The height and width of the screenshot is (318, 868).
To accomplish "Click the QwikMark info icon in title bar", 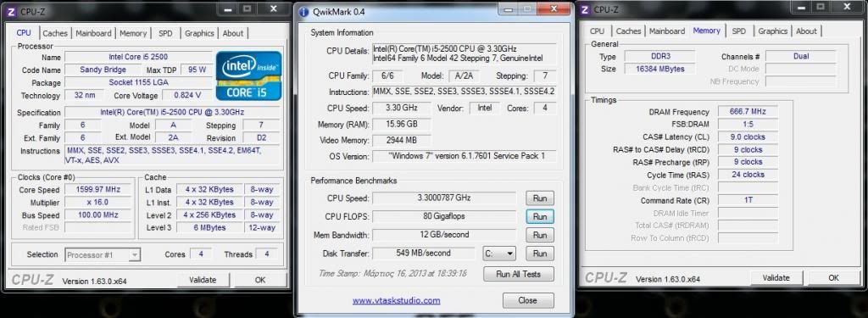I will click(x=304, y=12).
